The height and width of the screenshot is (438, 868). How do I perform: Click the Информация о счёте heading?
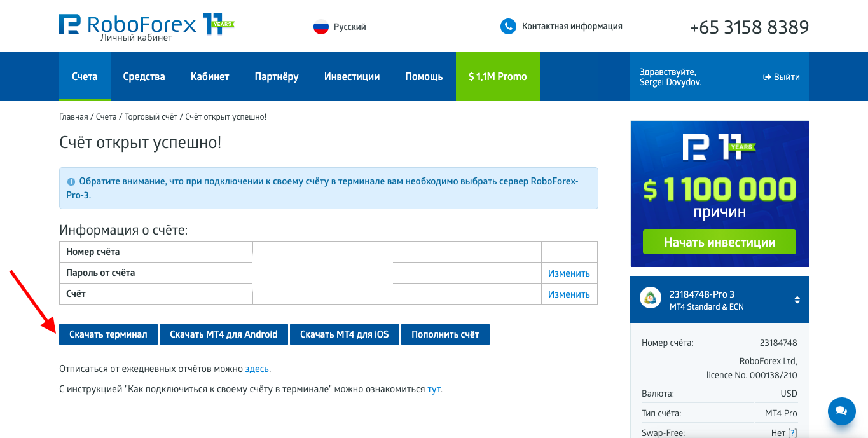coord(123,230)
